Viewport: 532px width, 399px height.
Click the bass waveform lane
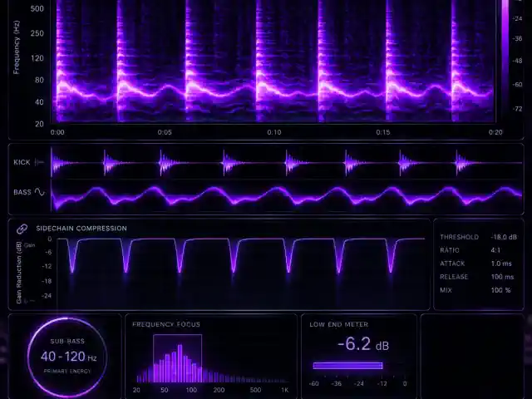(x=287, y=197)
